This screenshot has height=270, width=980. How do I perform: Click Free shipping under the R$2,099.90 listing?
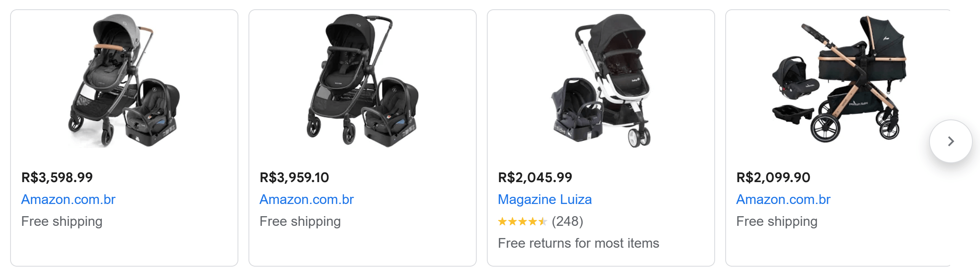tap(777, 222)
